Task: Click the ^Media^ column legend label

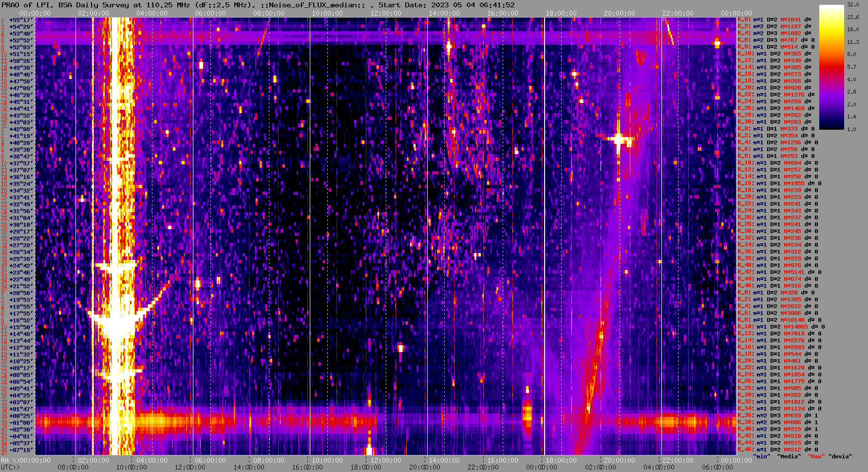Action: (789, 456)
